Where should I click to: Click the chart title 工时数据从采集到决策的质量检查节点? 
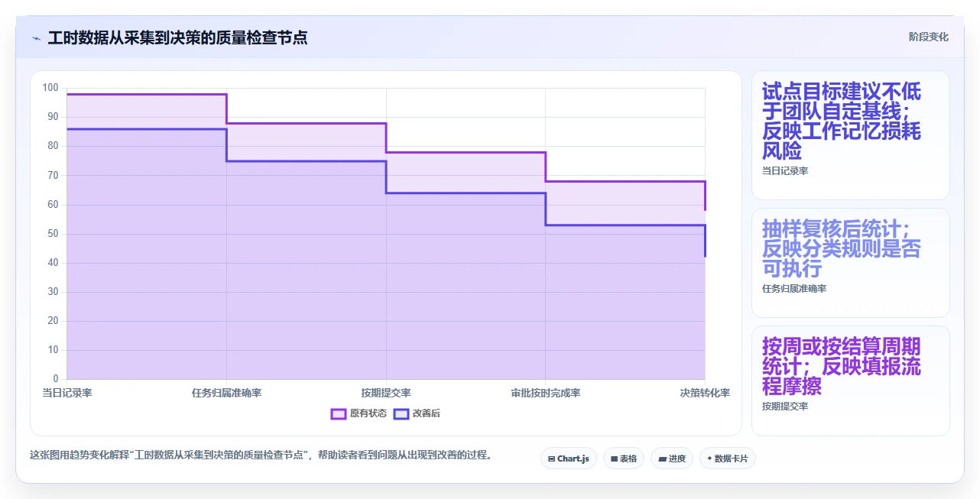(x=177, y=37)
